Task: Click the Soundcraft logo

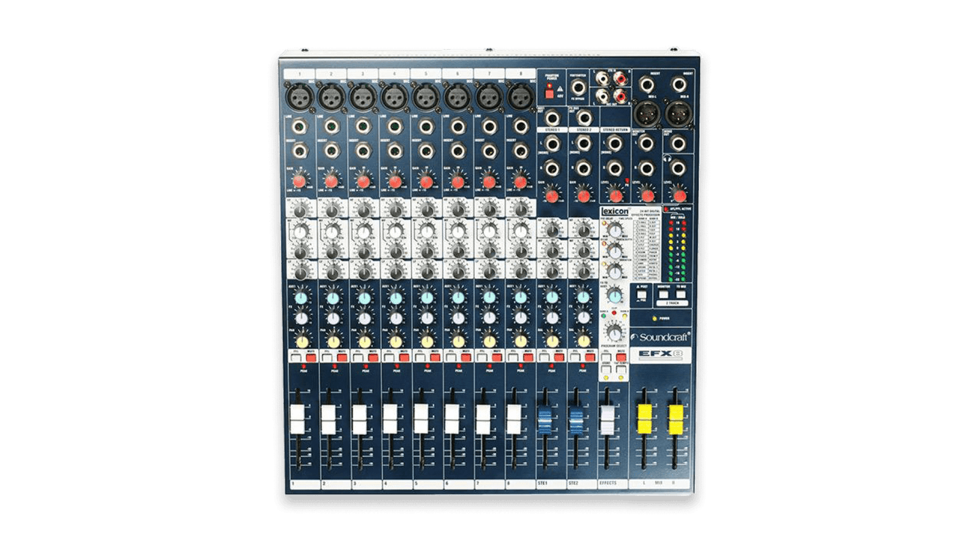Action: pos(661,337)
